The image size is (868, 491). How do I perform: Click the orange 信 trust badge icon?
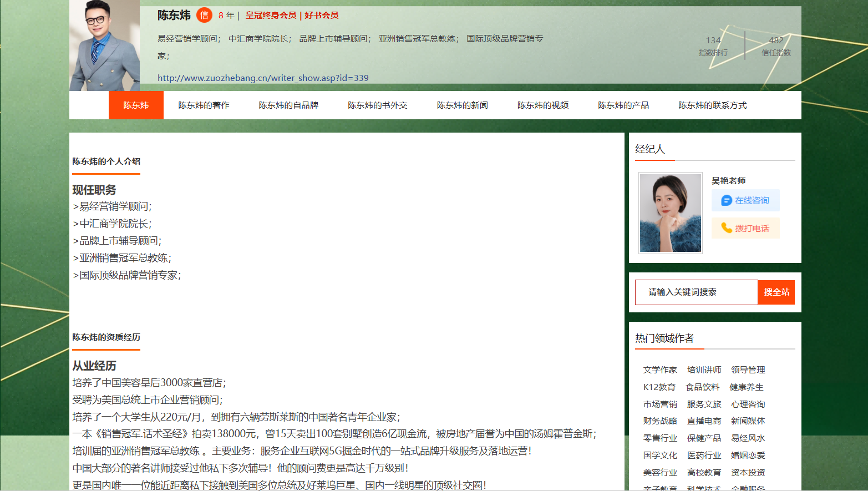(x=204, y=16)
